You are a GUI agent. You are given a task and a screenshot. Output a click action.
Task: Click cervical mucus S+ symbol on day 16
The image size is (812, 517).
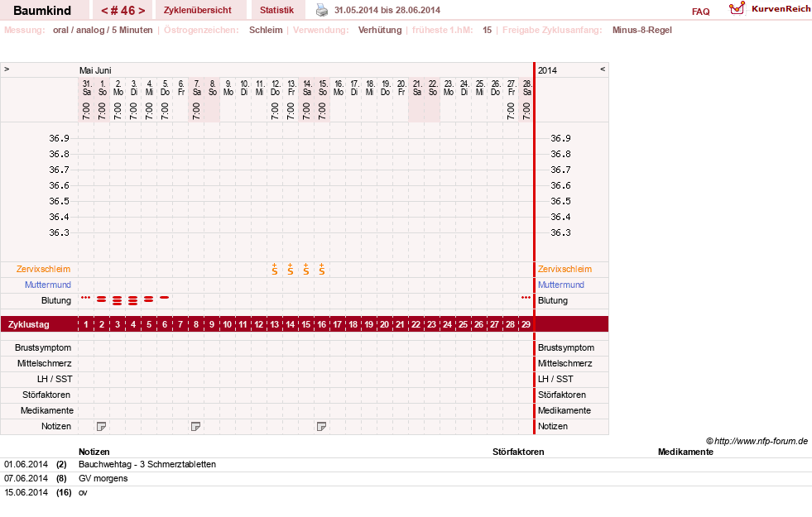pyautogui.click(x=322, y=269)
